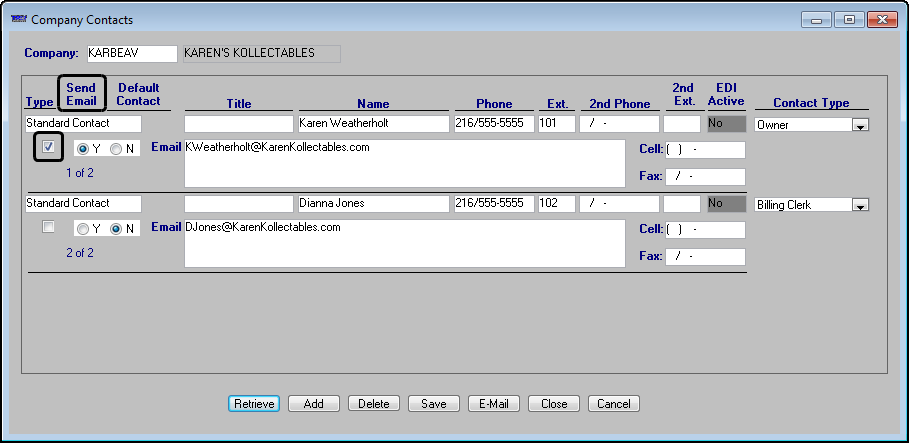Close window with red X button
This screenshot has height=443, width=909.
click(882, 20)
